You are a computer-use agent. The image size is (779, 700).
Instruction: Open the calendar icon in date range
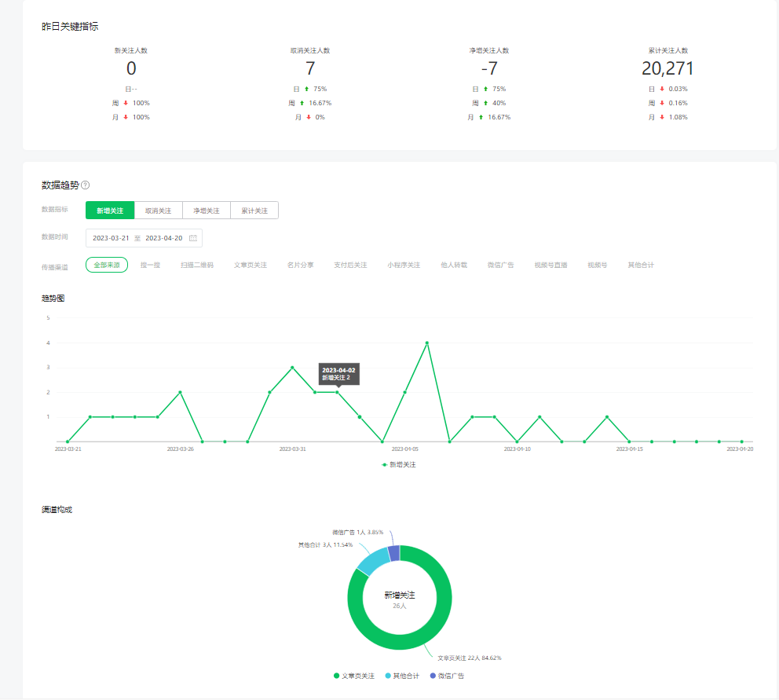[x=193, y=238]
